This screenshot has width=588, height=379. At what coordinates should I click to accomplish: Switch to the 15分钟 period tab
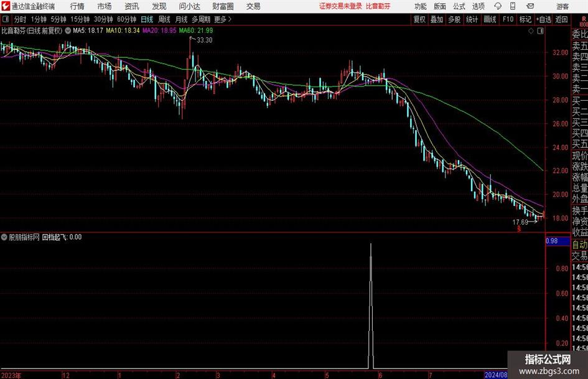click(x=80, y=19)
